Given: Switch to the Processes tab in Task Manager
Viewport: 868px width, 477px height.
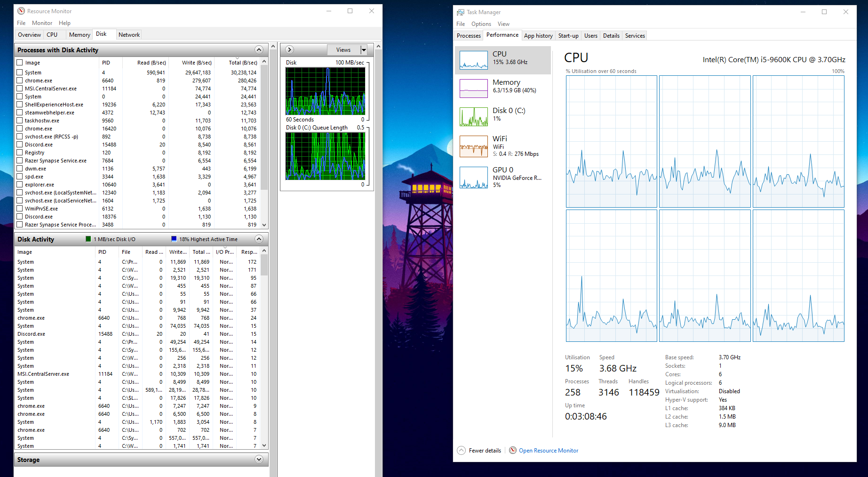Looking at the screenshot, I should pyautogui.click(x=469, y=36).
